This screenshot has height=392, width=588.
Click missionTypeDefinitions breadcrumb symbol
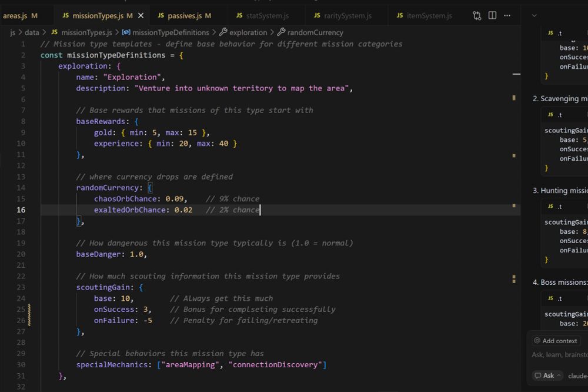171,33
